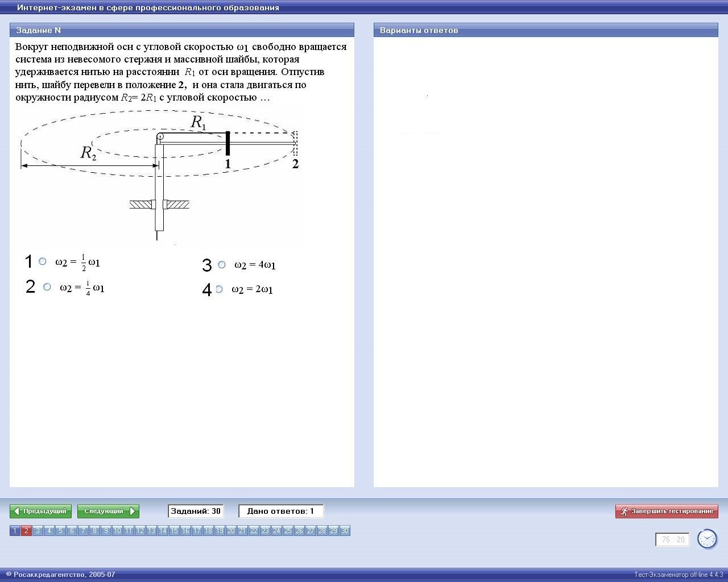Click the clock icon near the timer
The width and height of the screenshot is (728, 582).
[707, 539]
